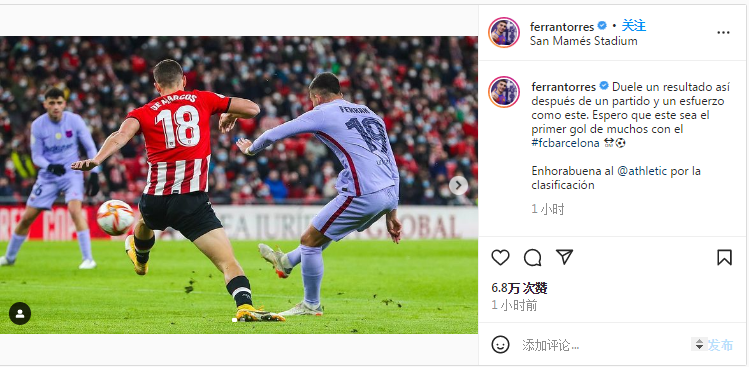749x367 pixels.
Task: Open comments via speech bubble icon
Action: point(532,258)
